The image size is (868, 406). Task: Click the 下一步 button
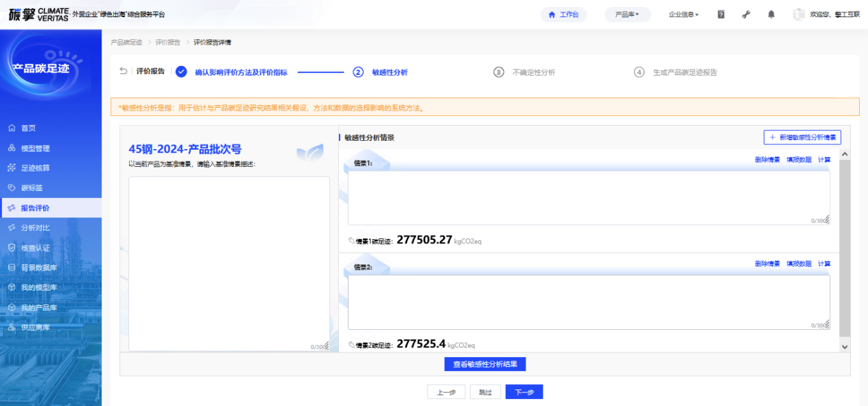pos(524,392)
